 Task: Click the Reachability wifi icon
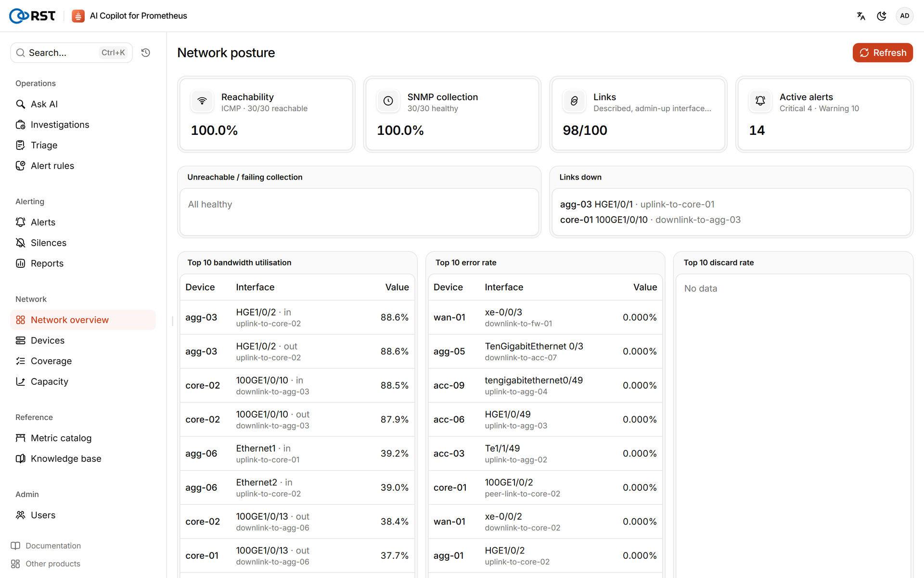point(202,101)
